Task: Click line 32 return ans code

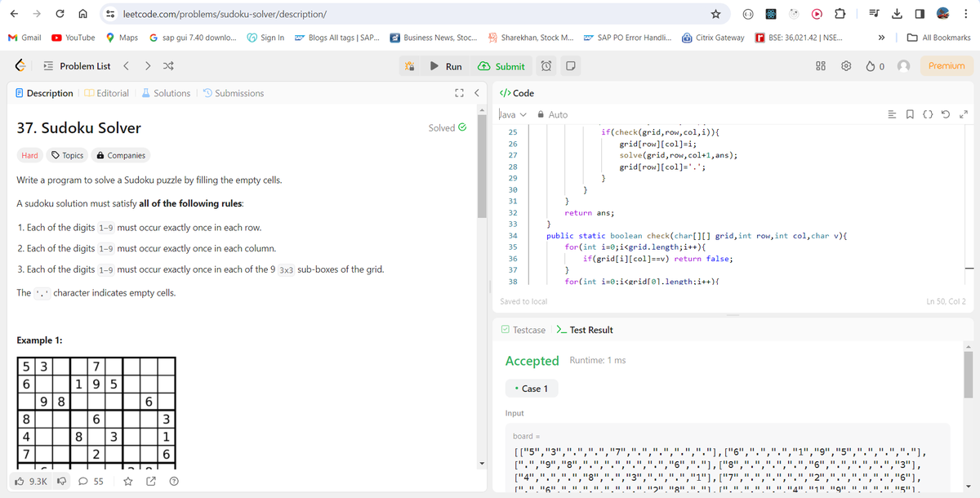Action: coord(590,212)
